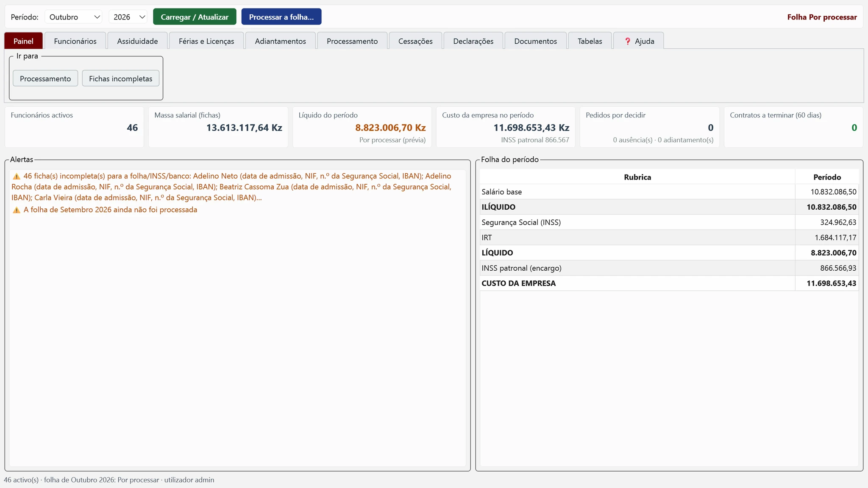
Task: Open the Cessações tab
Action: [x=415, y=41]
